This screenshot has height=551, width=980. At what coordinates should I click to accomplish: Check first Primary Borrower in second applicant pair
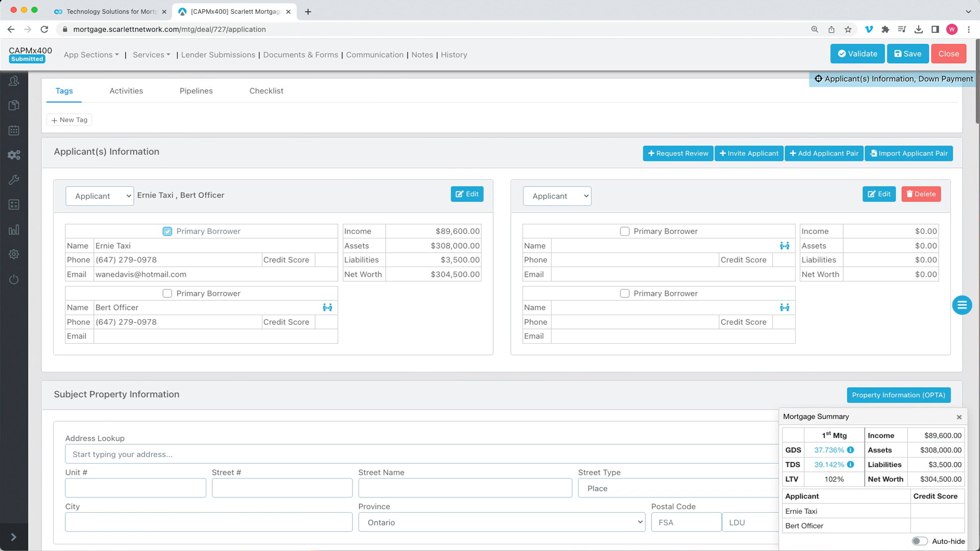point(625,231)
